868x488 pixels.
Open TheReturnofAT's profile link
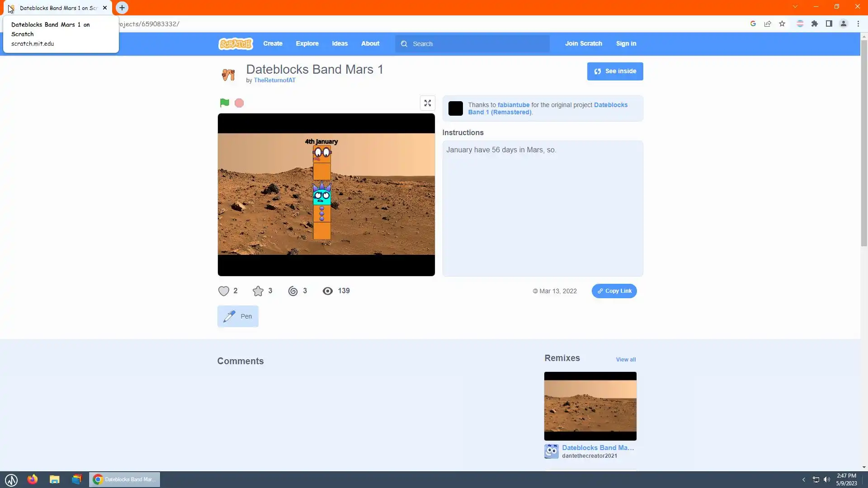274,80
